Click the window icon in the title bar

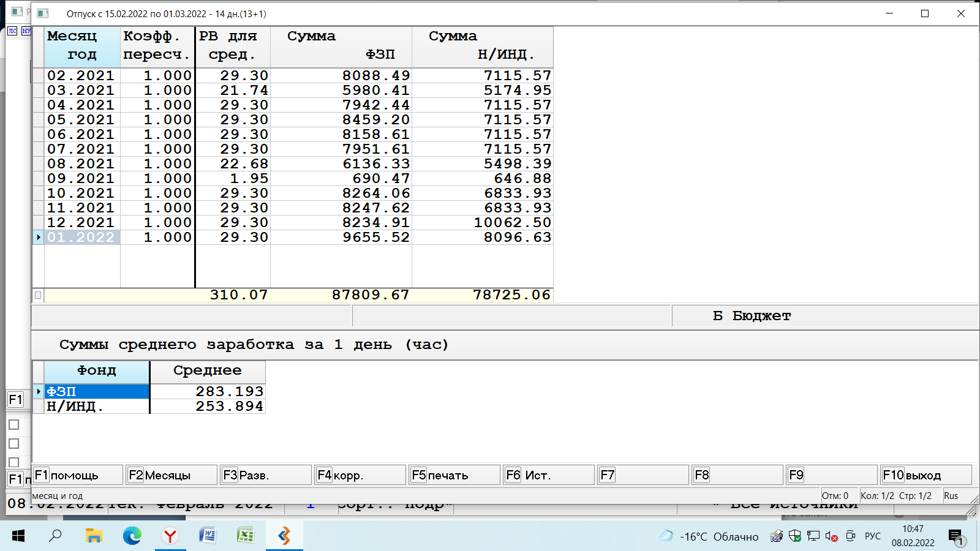(42, 13)
